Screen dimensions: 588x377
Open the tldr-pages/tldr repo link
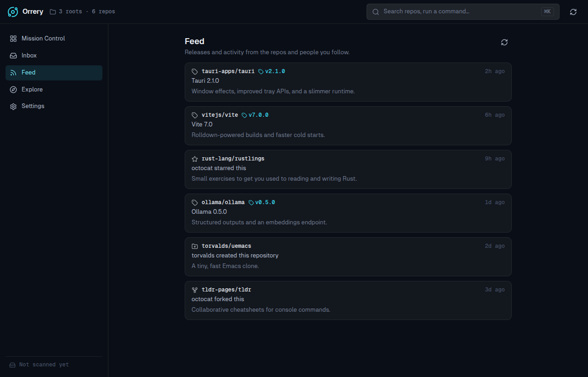click(226, 290)
